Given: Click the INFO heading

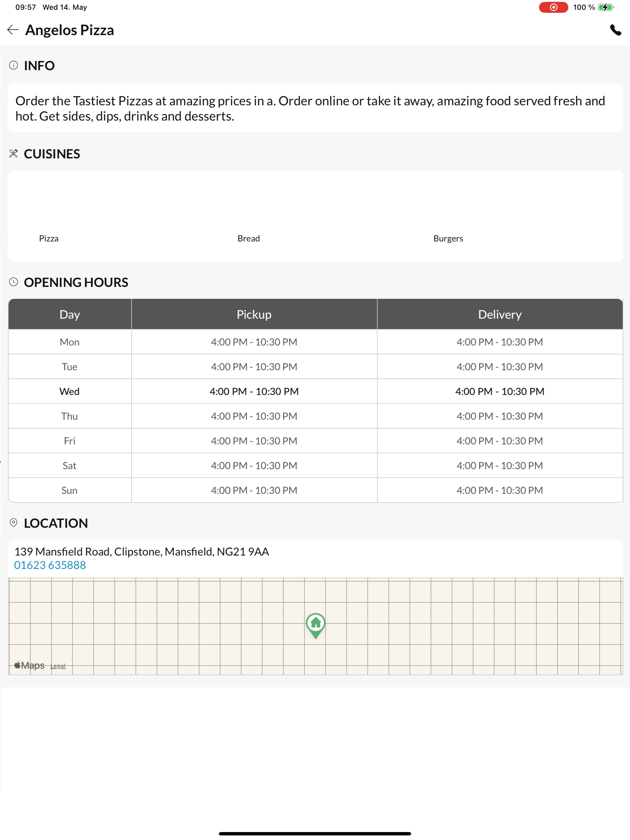Looking at the screenshot, I should pyautogui.click(x=39, y=65).
